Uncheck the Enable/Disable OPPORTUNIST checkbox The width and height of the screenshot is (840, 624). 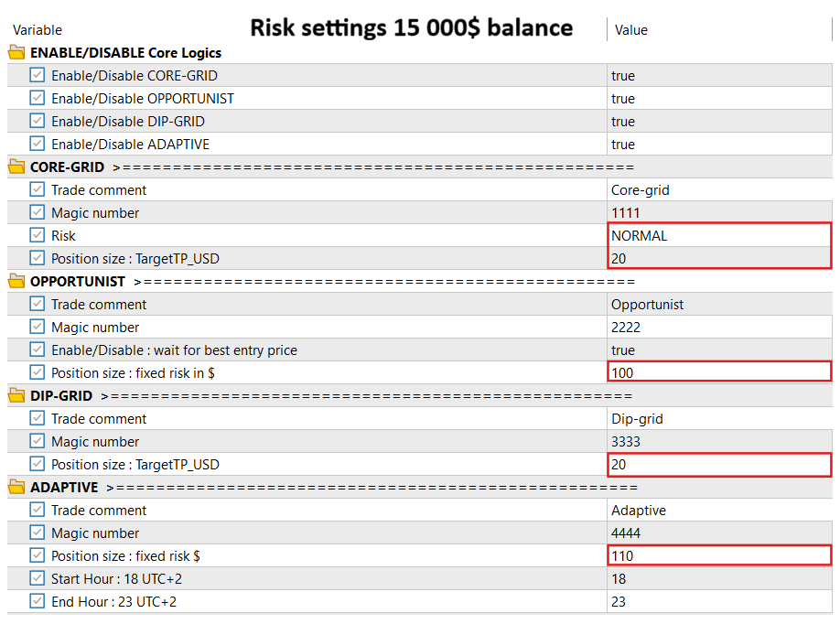click(38, 98)
